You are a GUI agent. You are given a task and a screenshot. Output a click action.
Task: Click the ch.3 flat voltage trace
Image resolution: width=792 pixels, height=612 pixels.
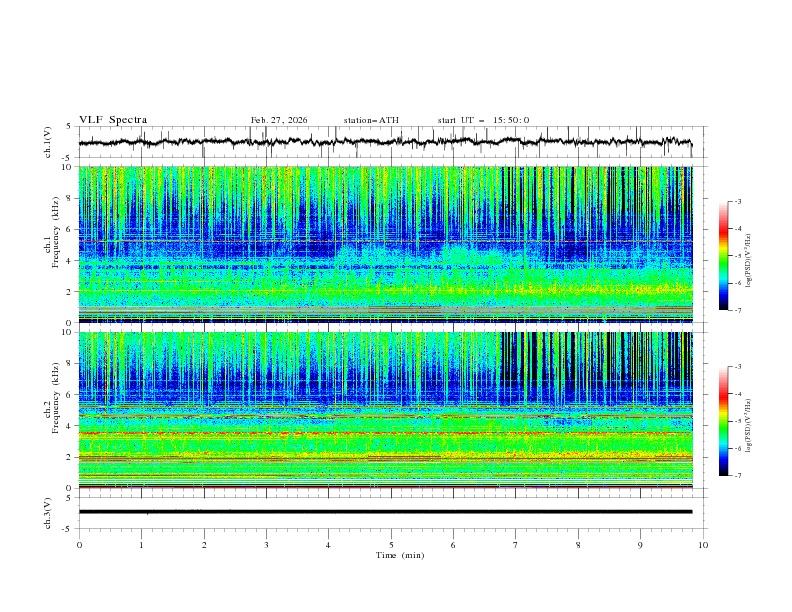point(385,512)
